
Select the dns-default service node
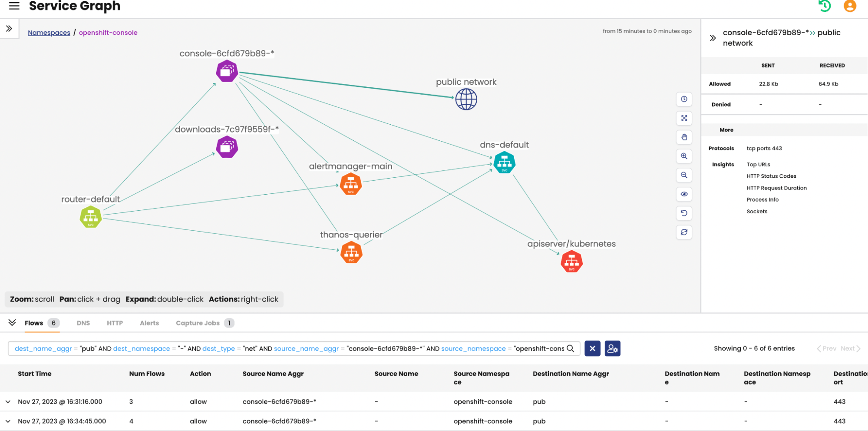pyautogui.click(x=505, y=162)
